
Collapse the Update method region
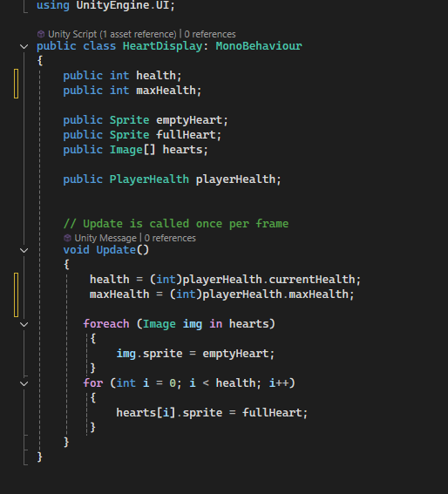[24, 250]
